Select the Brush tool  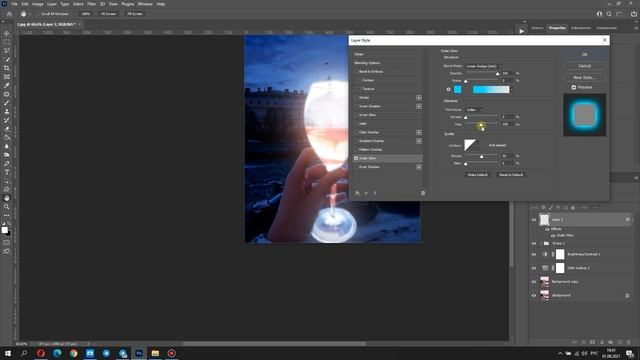click(x=7, y=102)
